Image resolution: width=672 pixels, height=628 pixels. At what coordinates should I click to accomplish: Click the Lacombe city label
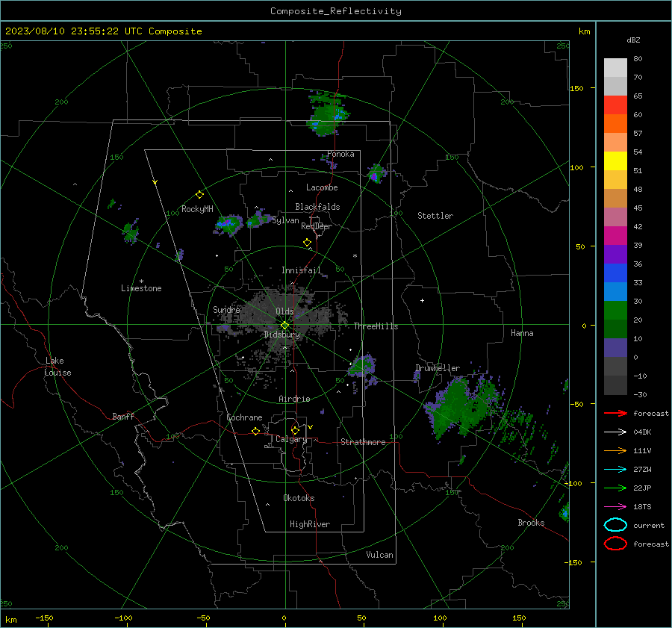322,187
